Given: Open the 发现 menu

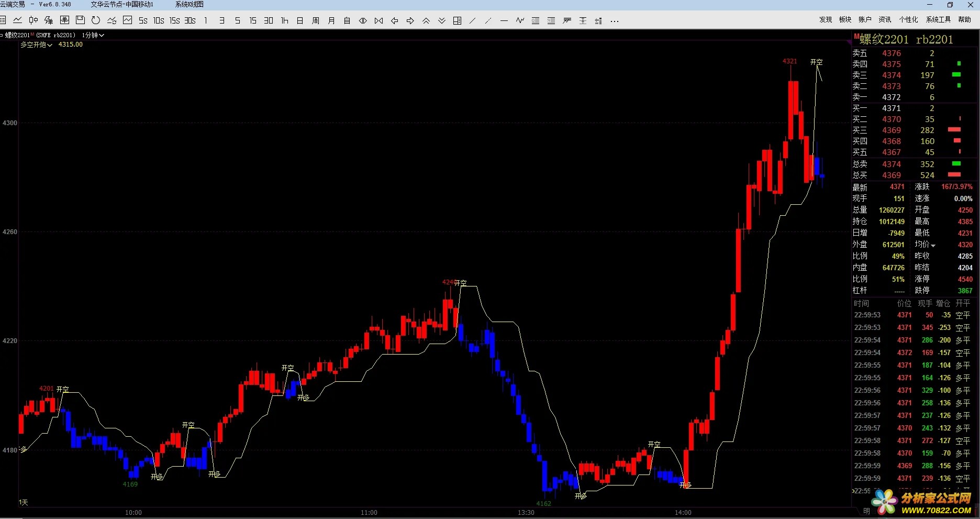Looking at the screenshot, I should pyautogui.click(x=826, y=19).
